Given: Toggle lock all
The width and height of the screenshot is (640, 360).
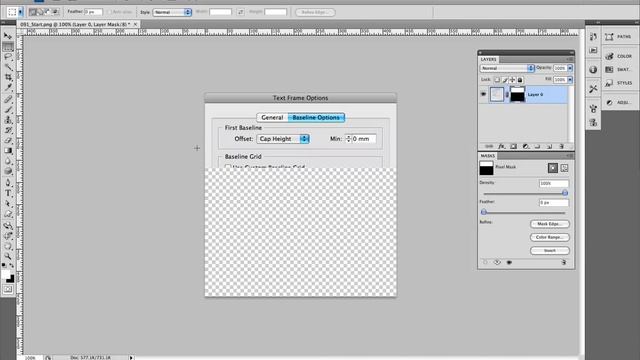Looking at the screenshot, I should coord(520,80).
